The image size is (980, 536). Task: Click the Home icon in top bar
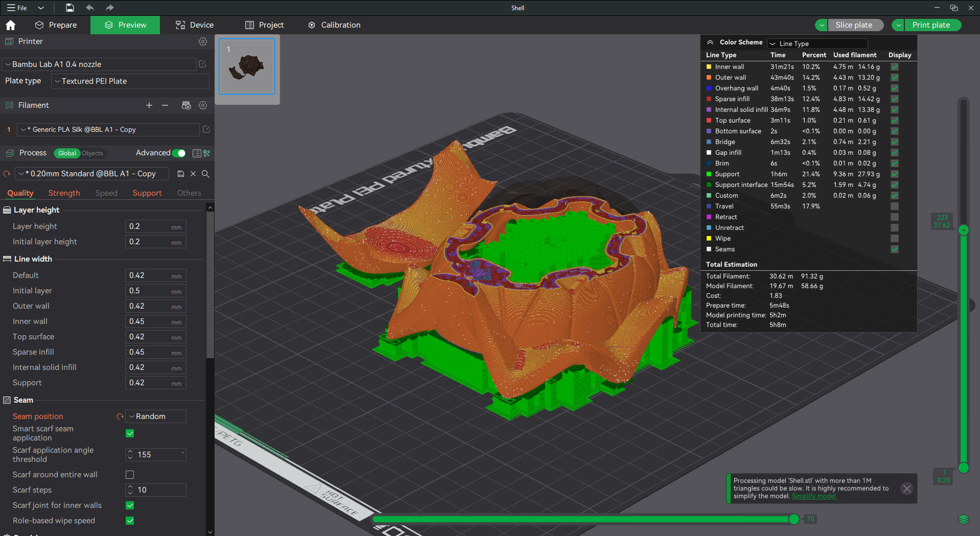pos(11,25)
